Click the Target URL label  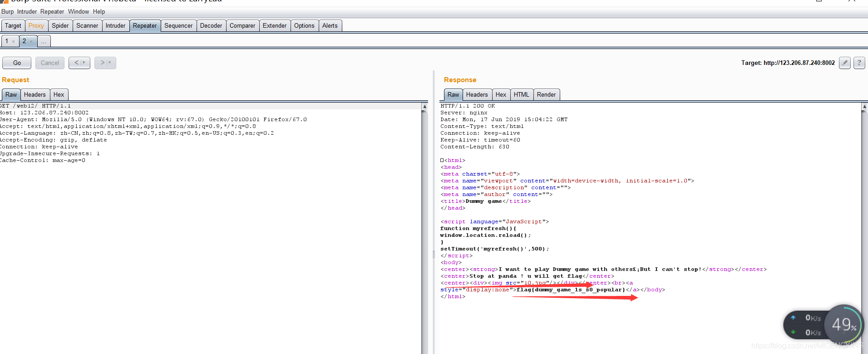(x=788, y=63)
